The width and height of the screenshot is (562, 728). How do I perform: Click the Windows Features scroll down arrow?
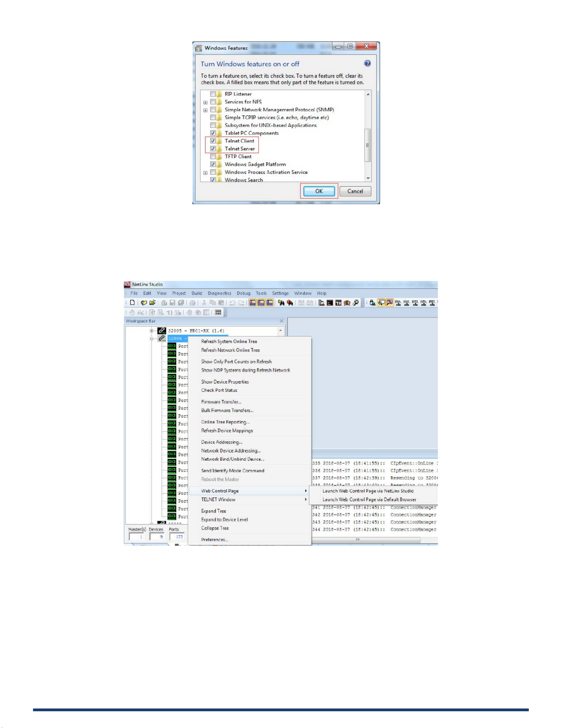[368, 178]
